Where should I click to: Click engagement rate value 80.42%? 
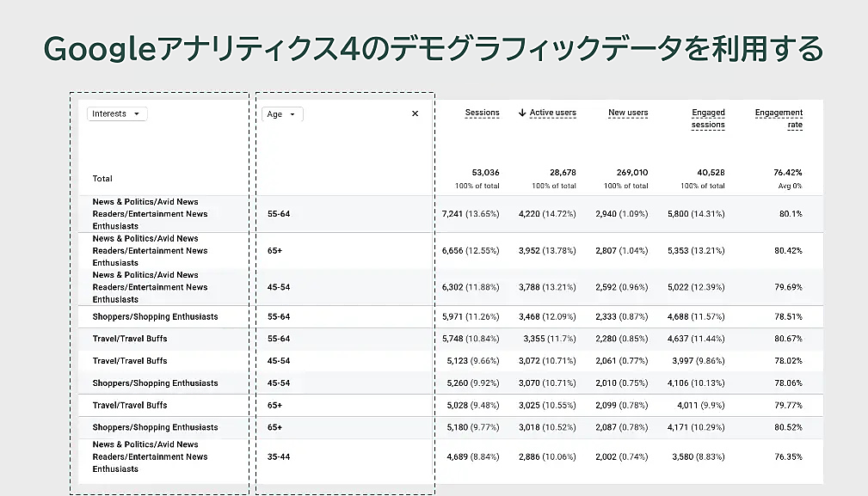788,250
